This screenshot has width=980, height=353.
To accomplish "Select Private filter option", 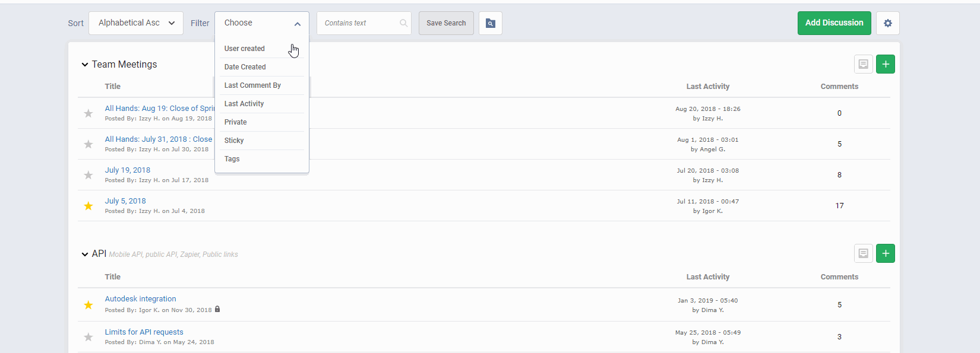I will point(262,122).
